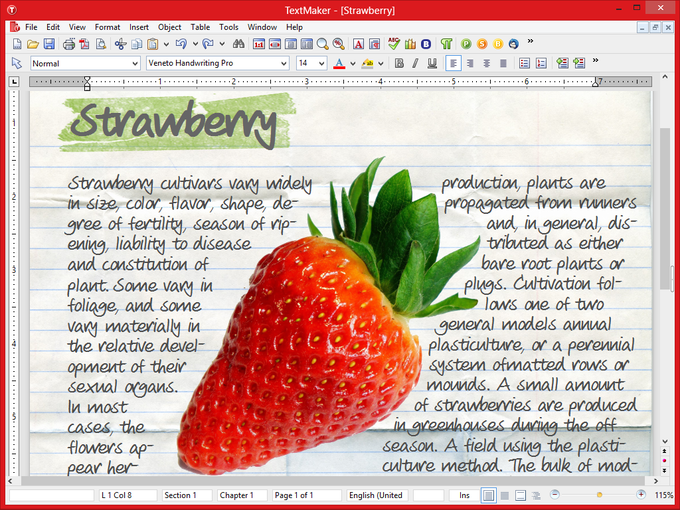
Task: Open print preview icon
Action: (101, 44)
